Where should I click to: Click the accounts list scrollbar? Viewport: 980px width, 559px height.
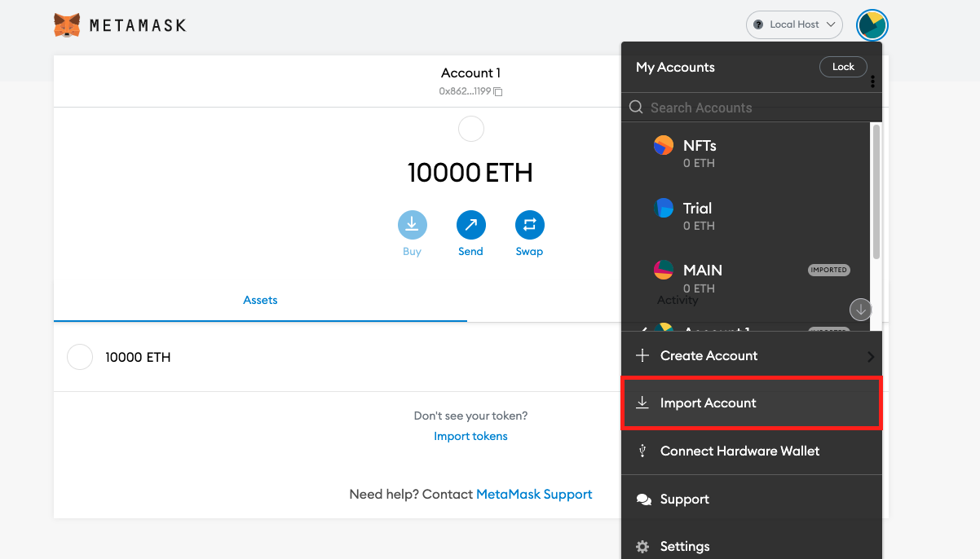coord(876,192)
